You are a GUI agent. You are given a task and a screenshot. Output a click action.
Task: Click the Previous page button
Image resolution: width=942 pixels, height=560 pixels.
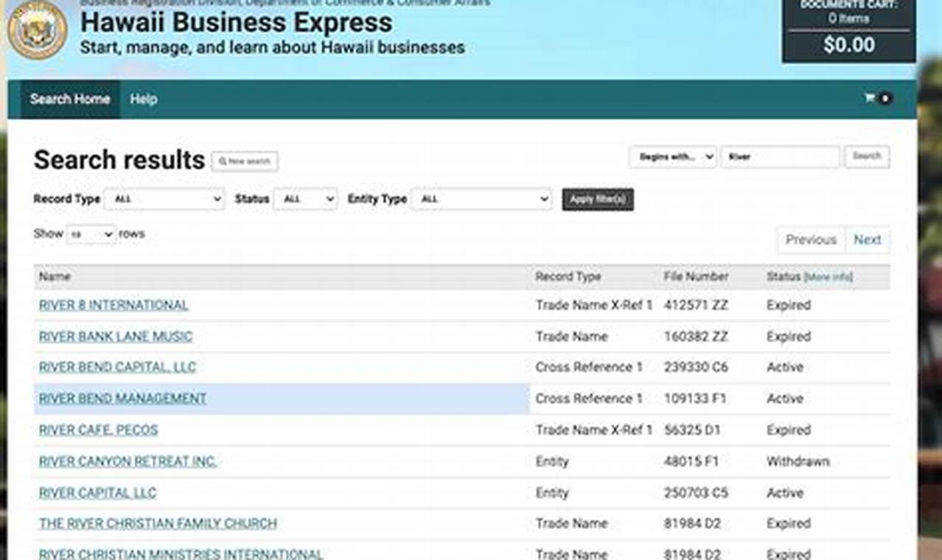810,239
